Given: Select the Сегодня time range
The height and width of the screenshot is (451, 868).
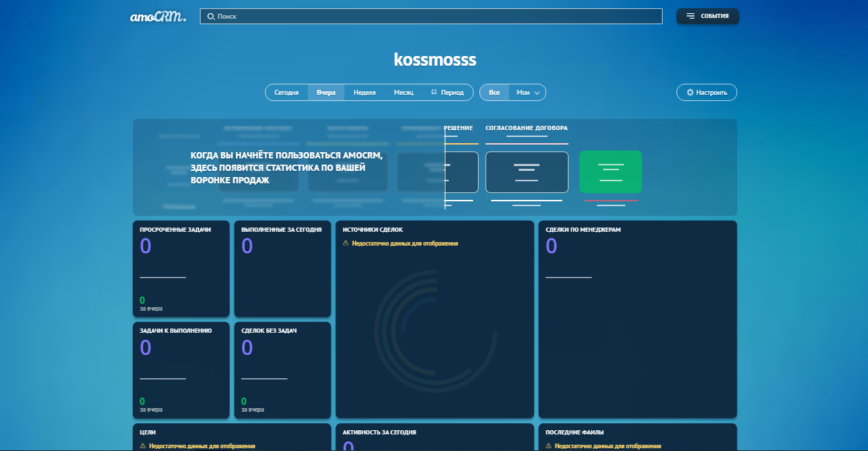Looking at the screenshot, I should click(x=286, y=93).
